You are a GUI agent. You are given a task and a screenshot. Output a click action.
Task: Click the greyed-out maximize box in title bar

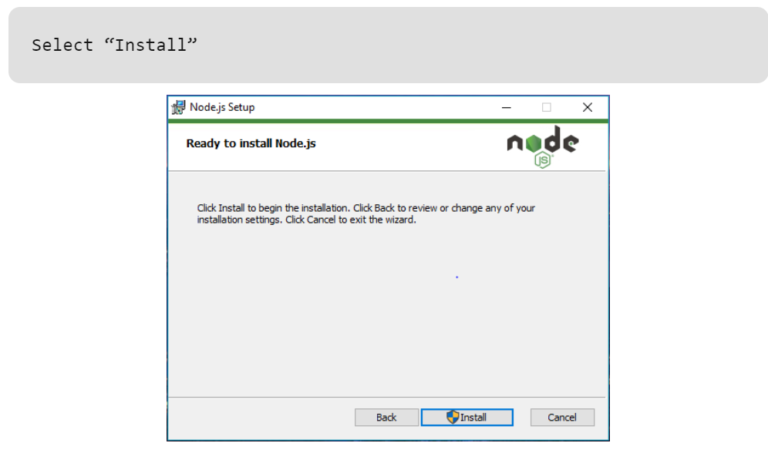click(547, 107)
